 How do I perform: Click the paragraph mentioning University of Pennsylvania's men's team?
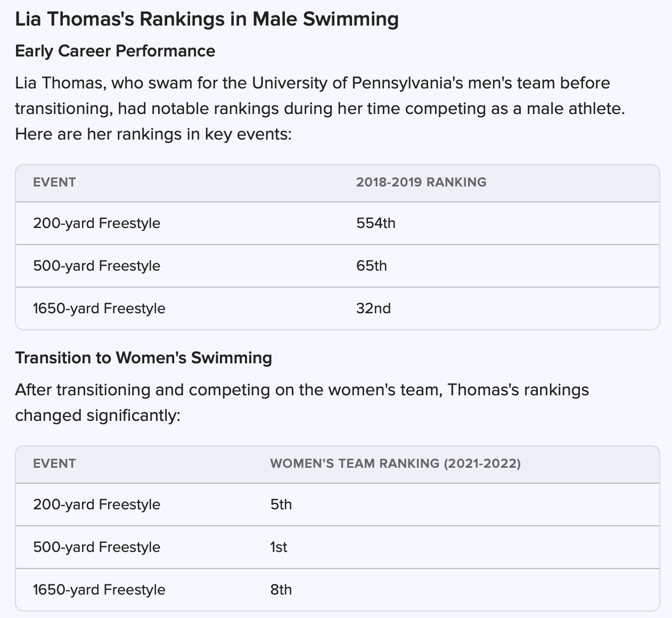319,109
